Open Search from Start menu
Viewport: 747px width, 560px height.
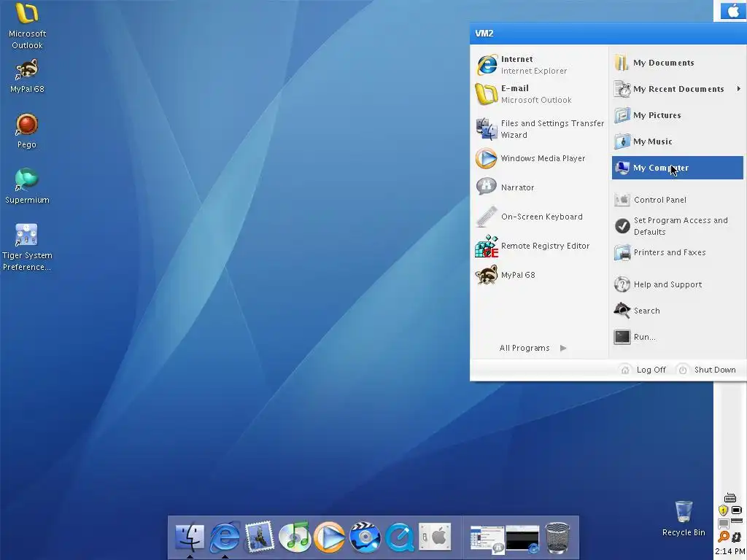(678, 311)
